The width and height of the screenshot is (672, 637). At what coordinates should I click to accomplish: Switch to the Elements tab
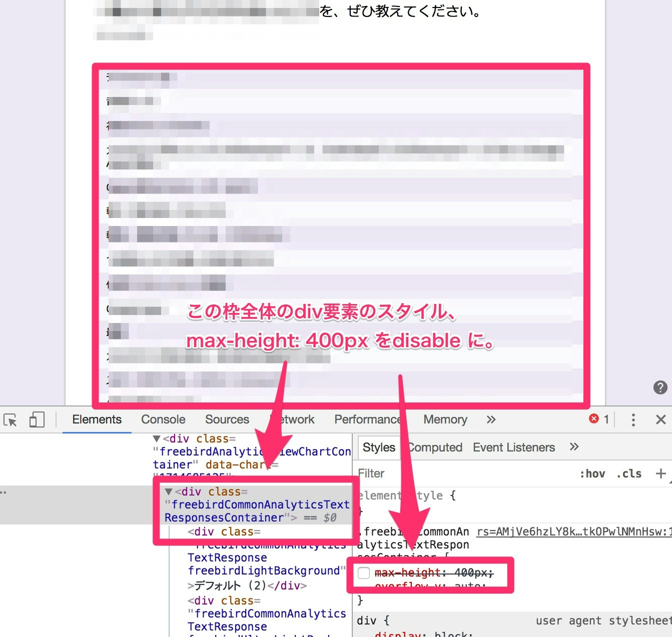click(x=97, y=419)
